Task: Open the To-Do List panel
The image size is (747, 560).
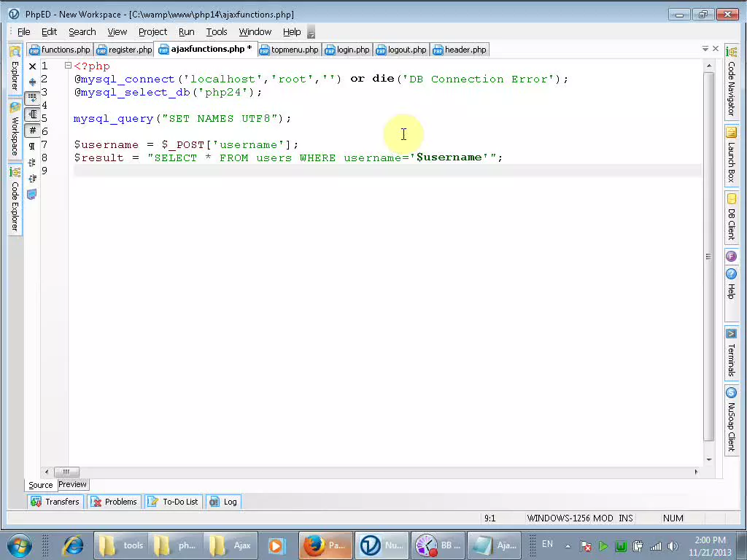Action: click(x=173, y=502)
